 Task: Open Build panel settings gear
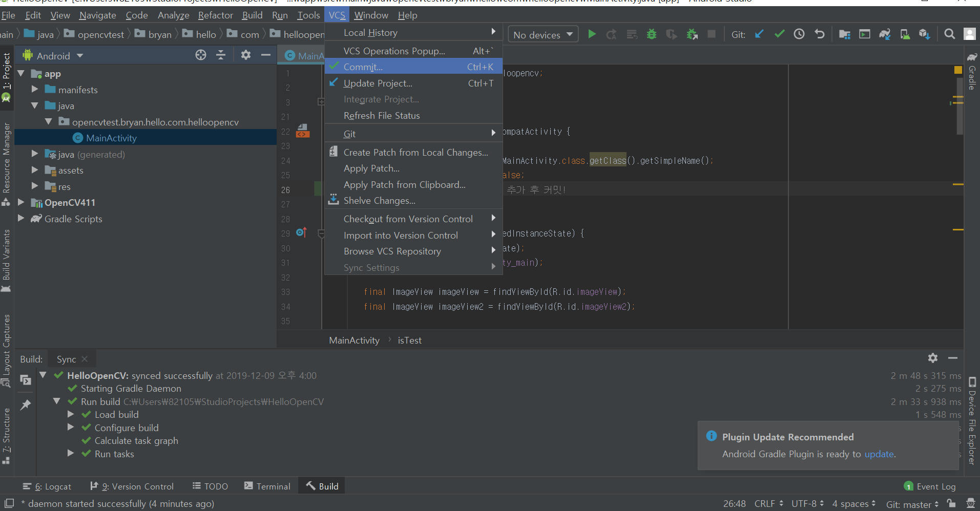coord(933,358)
